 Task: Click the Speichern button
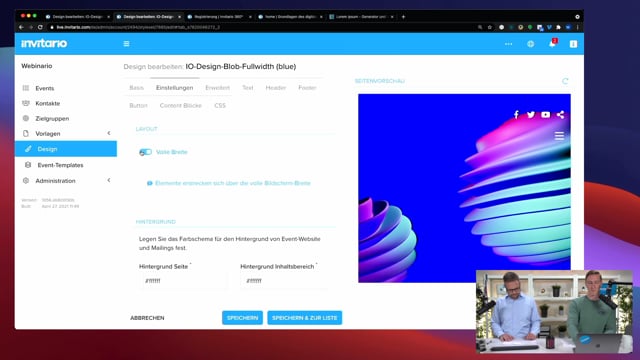point(242,318)
